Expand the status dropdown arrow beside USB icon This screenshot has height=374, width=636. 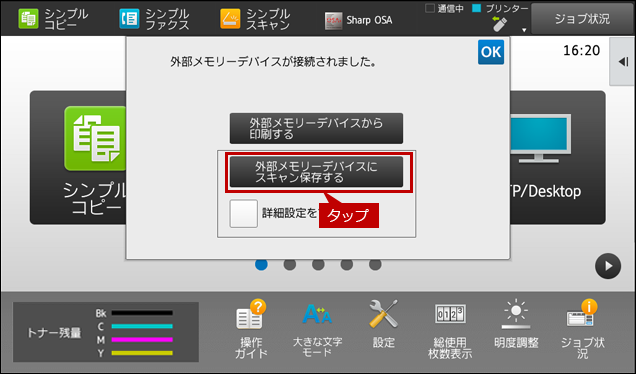(x=524, y=30)
